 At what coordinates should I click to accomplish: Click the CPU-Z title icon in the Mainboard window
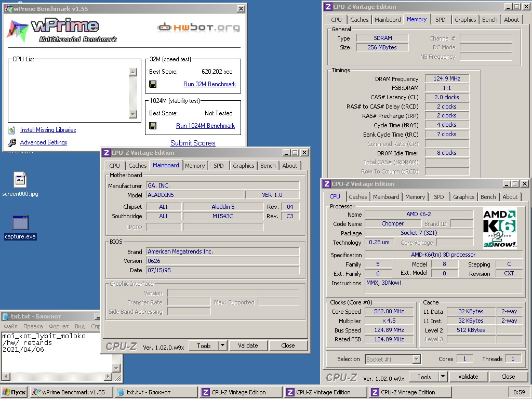tap(107, 153)
